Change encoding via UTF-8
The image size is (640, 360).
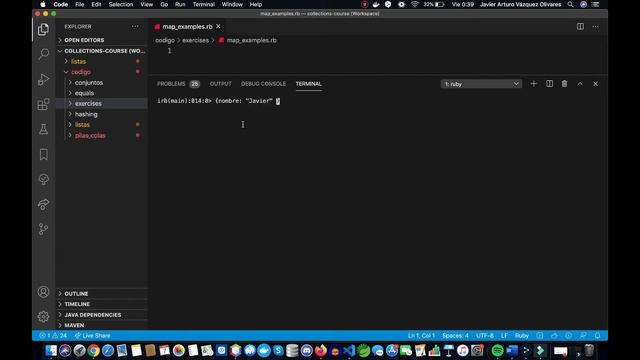484,336
